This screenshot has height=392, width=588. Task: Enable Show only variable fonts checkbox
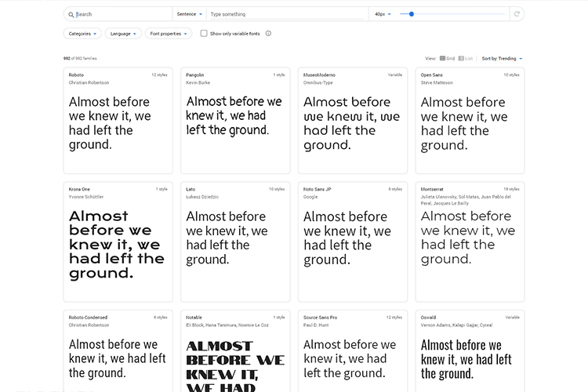(x=204, y=34)
